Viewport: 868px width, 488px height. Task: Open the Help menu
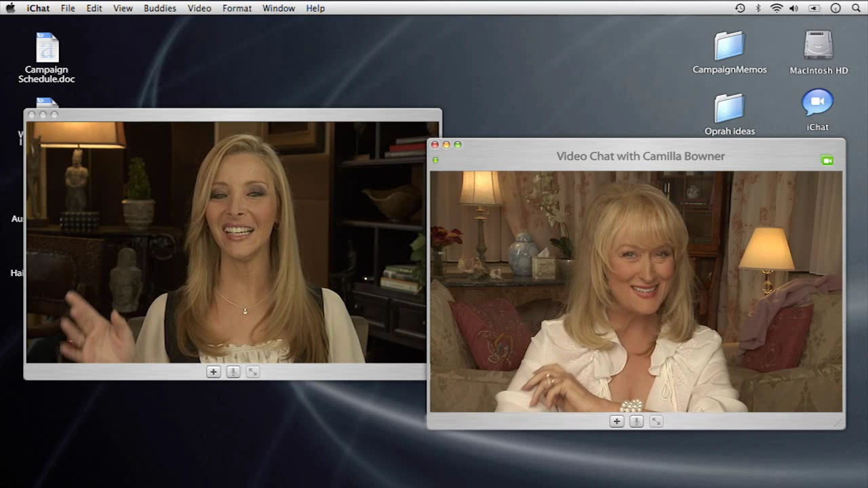(x=315, y=8)
